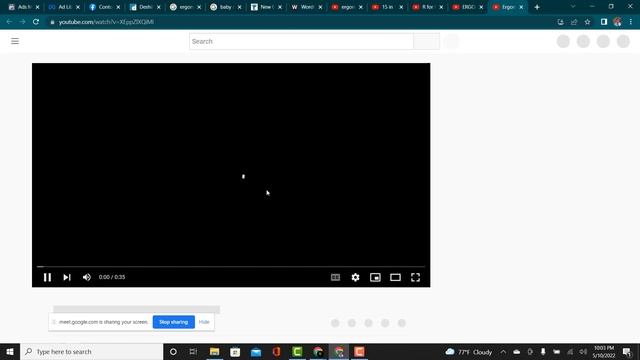Image resolution: width=640 pixels, height=360 pixels.
Task: Switch to the Facebook 'Cont' tab
Action: point(104,7)
